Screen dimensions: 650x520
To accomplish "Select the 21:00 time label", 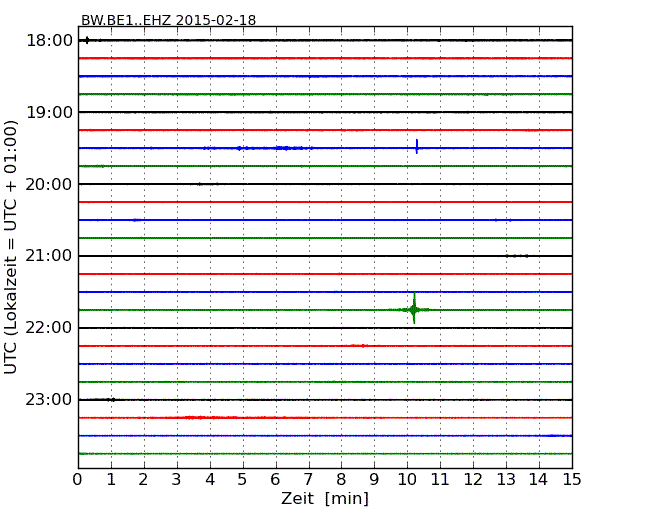I will (x=49, y=256).
